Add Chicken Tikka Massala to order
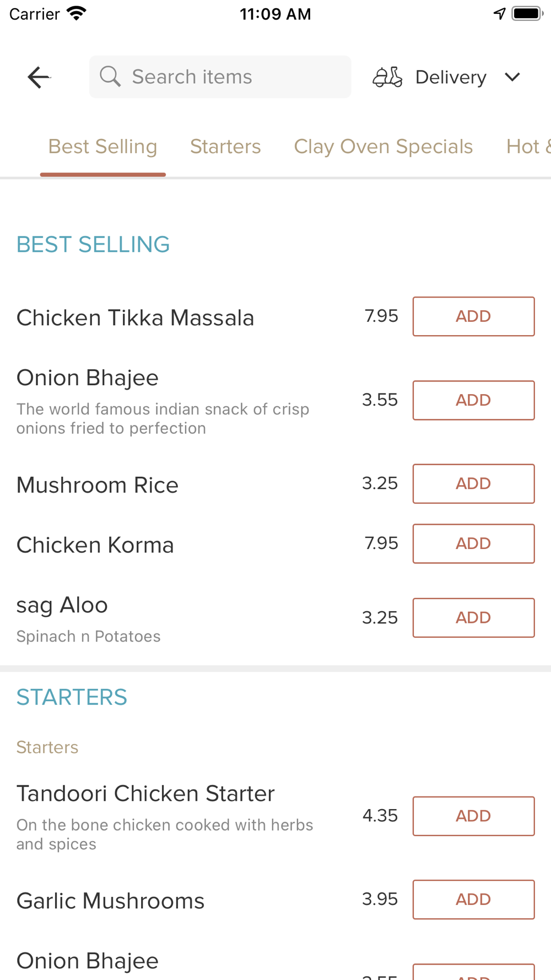The image size is (551, 980). coord(473,316)
